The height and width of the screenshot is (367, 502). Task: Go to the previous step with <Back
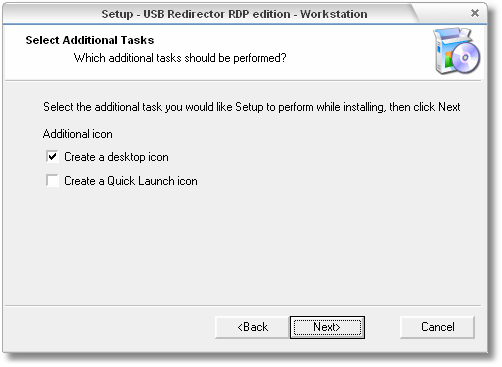[252, 327]
